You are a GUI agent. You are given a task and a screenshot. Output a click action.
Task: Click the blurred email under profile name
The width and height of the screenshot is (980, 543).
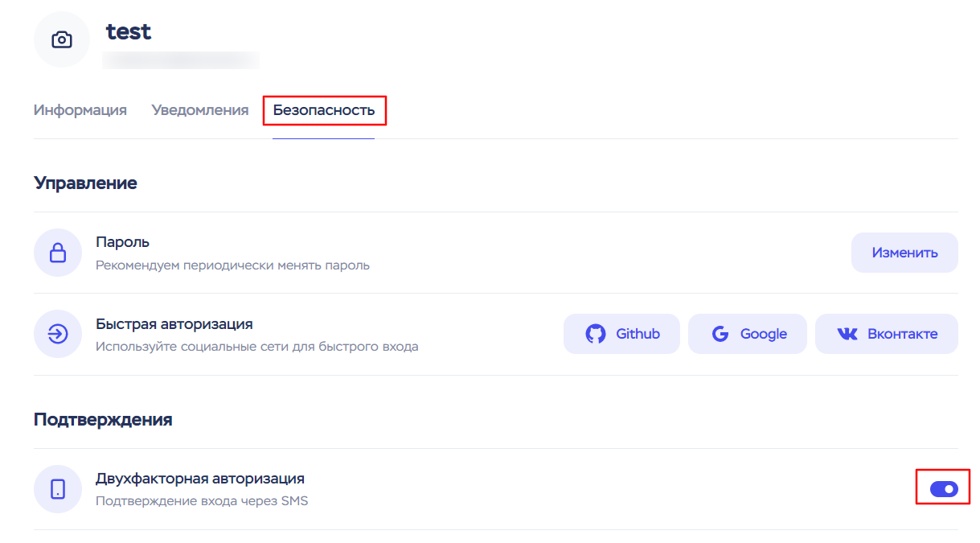(181, 59)
